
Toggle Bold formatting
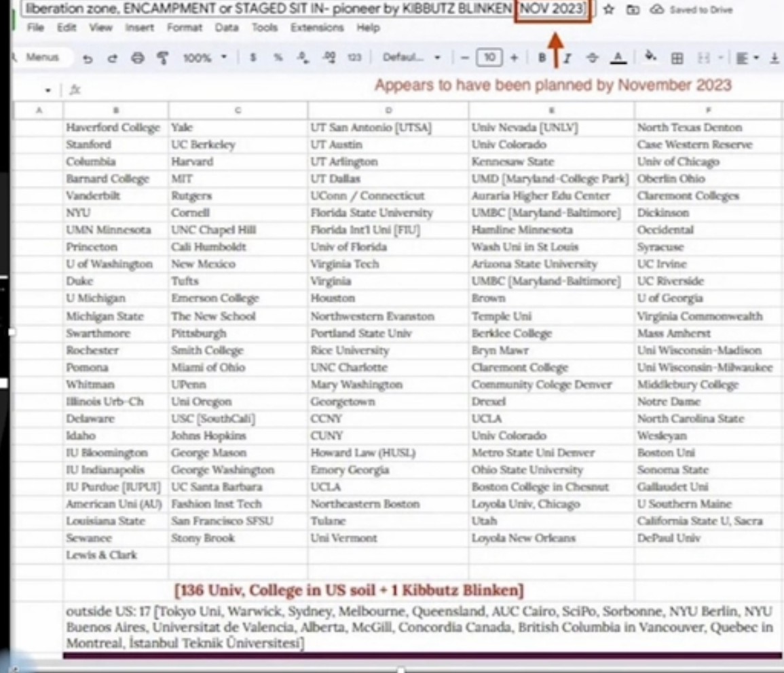click(x=542, y=58)
